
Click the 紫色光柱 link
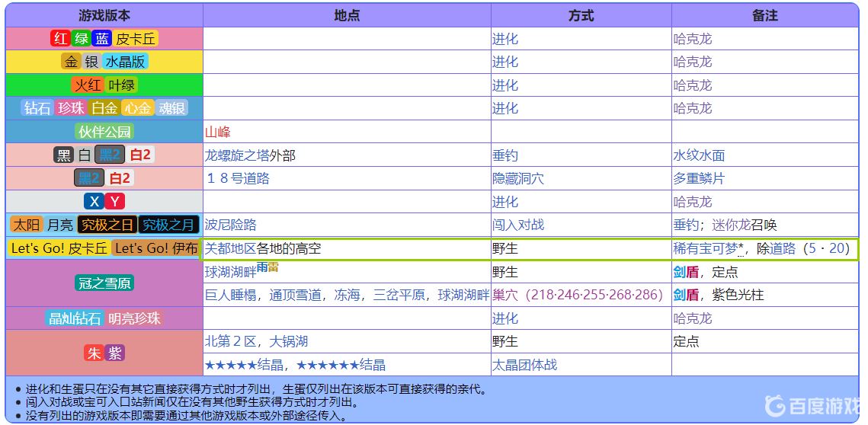click(x=738, y=295)
